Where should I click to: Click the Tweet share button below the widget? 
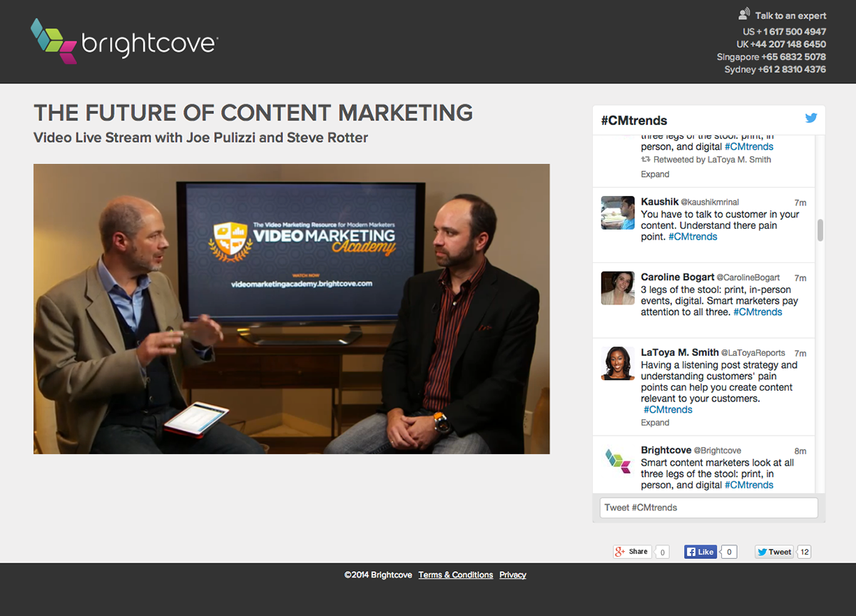pos(774,552)
